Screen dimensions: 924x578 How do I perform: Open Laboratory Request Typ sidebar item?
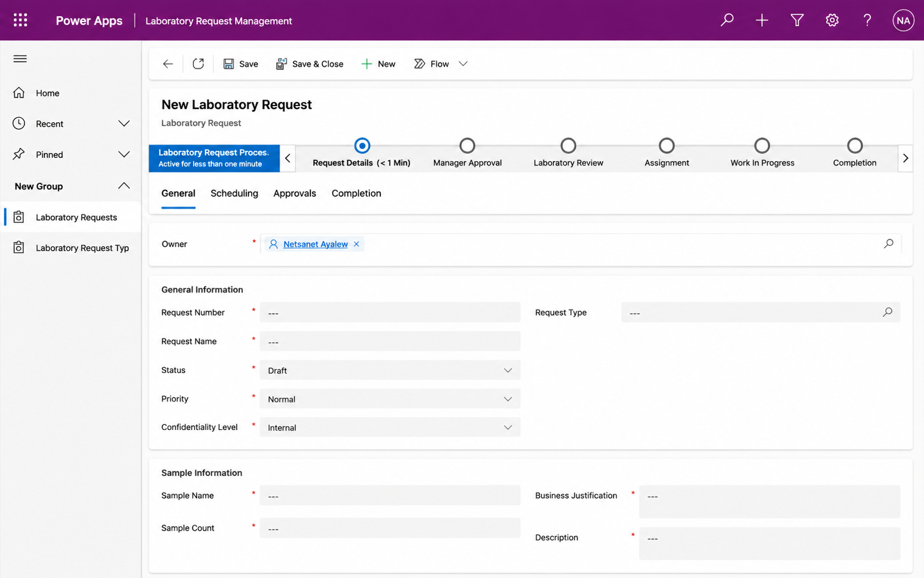[70, 248]
